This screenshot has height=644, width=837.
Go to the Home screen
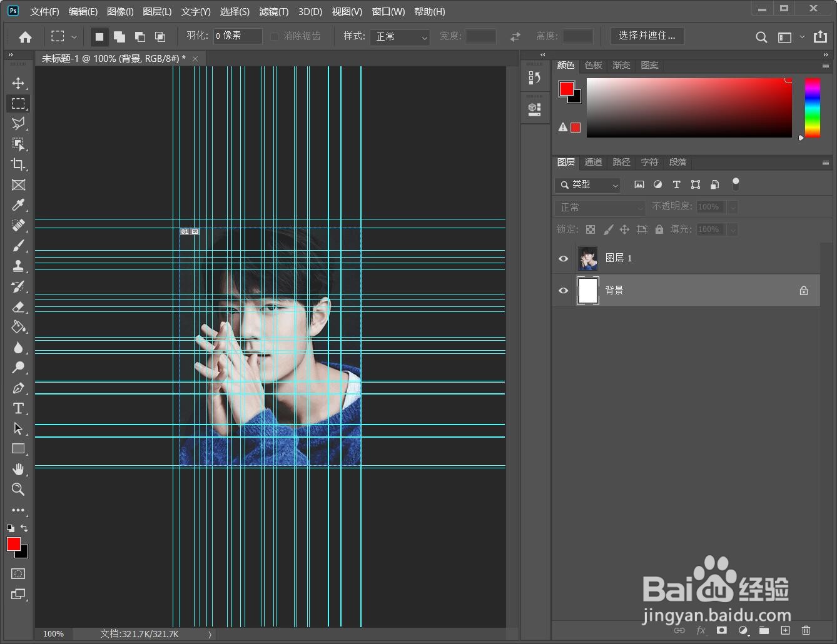25,37
